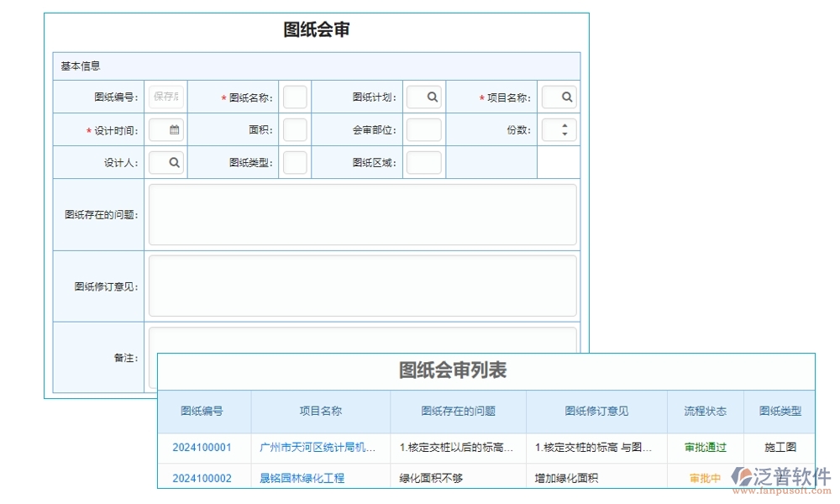The image size is (840, 504).
Task: Click the 图纸名称 input field
Action: point(295,97)
